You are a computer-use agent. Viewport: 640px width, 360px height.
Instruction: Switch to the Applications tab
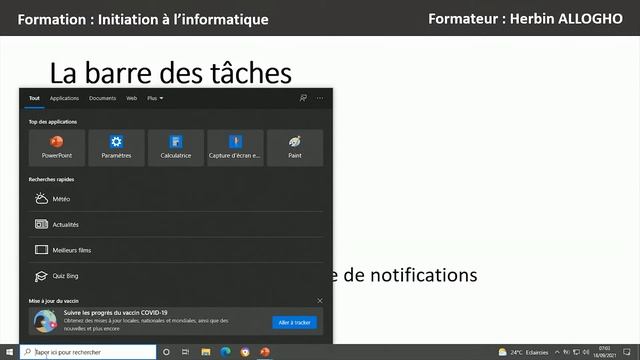64,98
